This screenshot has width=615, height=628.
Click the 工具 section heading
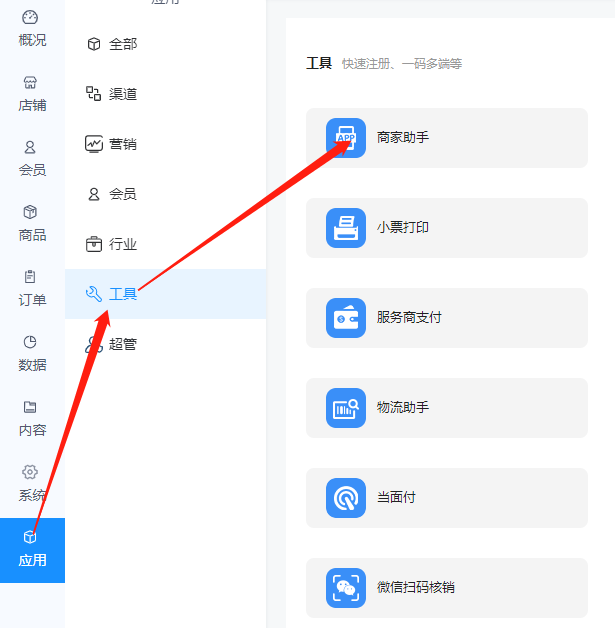319,63
